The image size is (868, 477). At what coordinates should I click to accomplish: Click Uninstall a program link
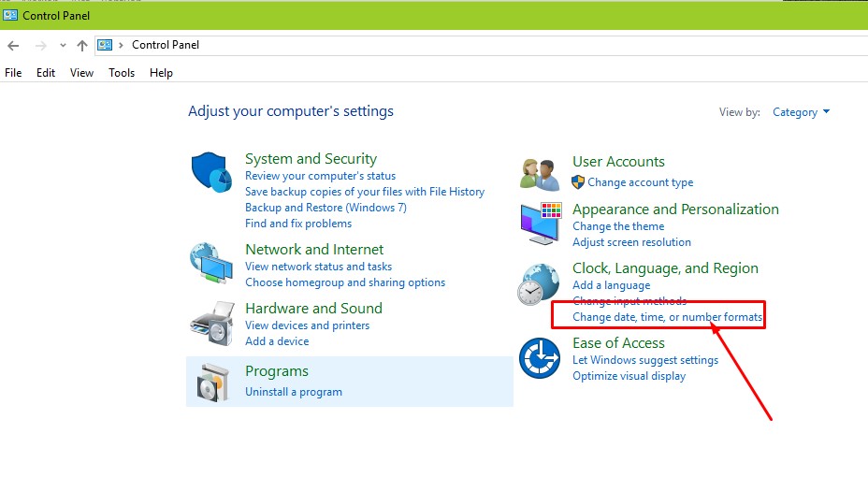294,392
